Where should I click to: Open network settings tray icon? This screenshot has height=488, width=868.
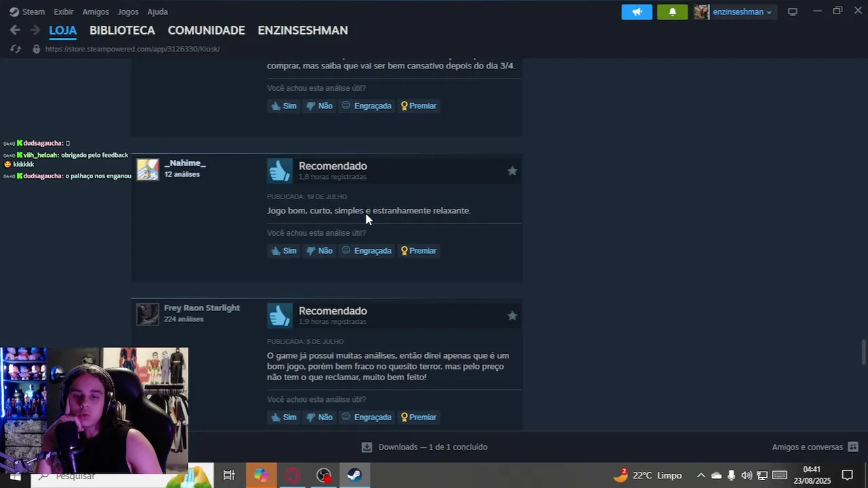pos(762,475)
